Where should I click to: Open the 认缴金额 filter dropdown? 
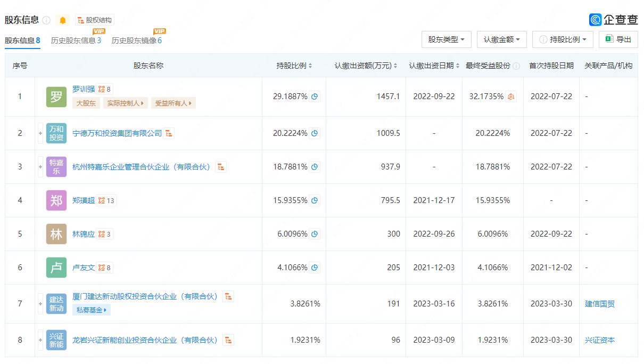[x=502, y=39]
